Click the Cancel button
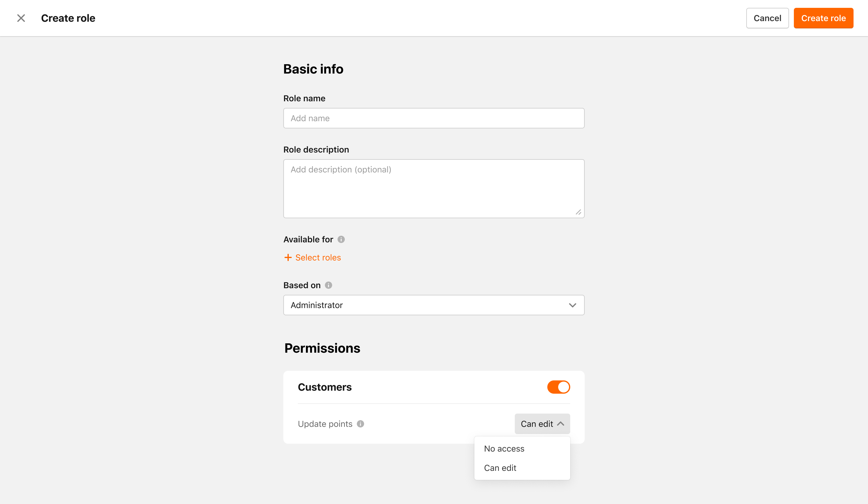The width and height of the screenshot is (868, 504). tap(767, 18)
